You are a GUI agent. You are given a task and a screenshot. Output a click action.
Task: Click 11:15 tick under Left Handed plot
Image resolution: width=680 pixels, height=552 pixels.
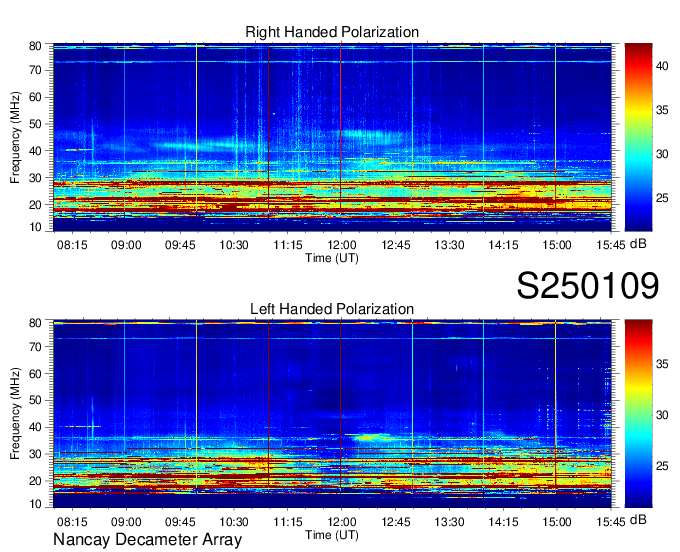pos(288,522)
